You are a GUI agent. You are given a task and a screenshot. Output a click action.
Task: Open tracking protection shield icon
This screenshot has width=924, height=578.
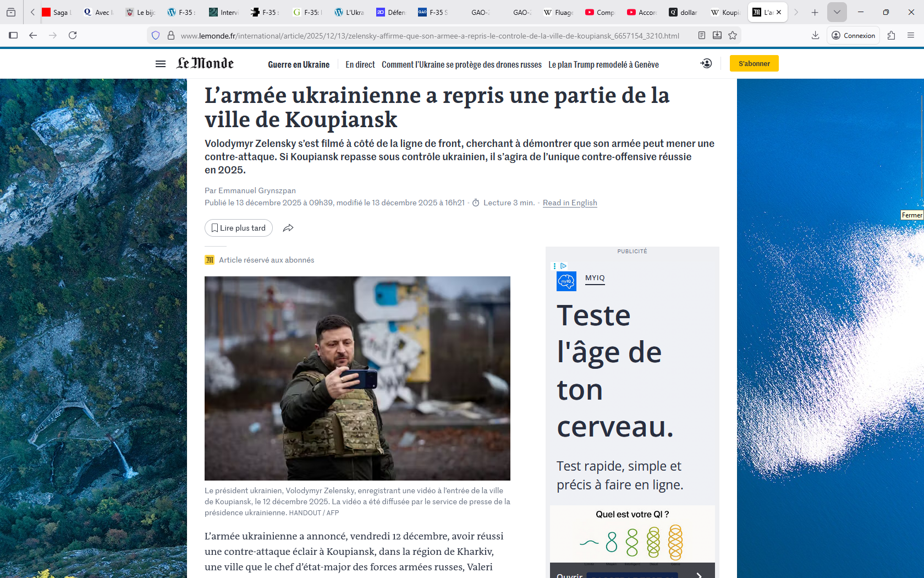[x=156, y=35]
